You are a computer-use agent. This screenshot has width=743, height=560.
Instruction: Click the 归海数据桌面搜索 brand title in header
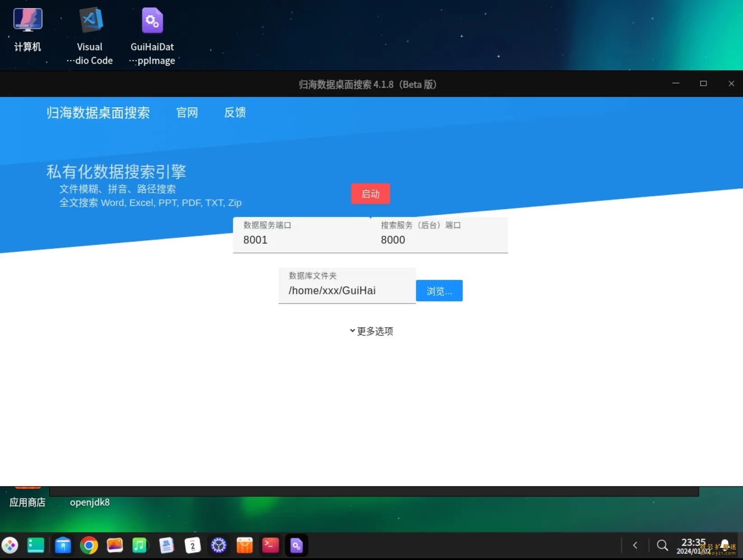click(x=98, y=113)
